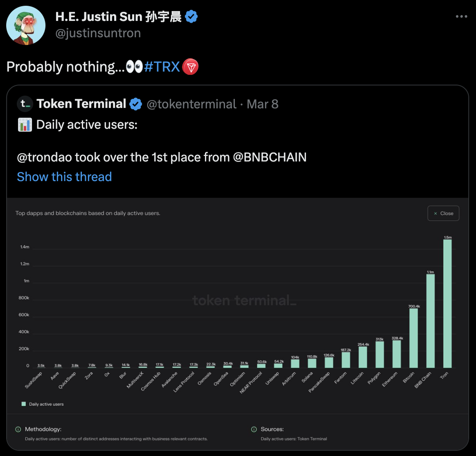Click the red TRON logo emoji
The height and width of the screenshot is (456, 476).
(190, 67)
